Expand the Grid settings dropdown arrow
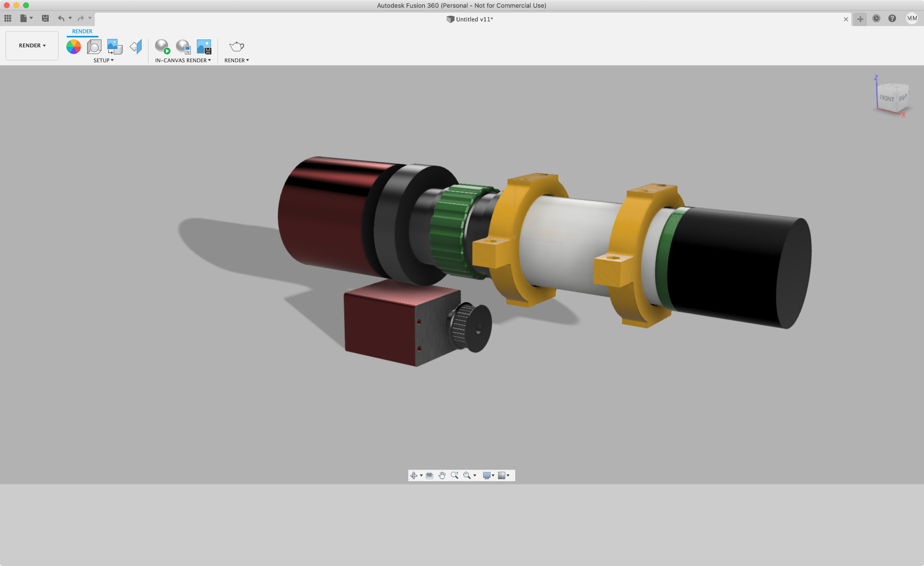Screen dimensions: 924x566 508,476
